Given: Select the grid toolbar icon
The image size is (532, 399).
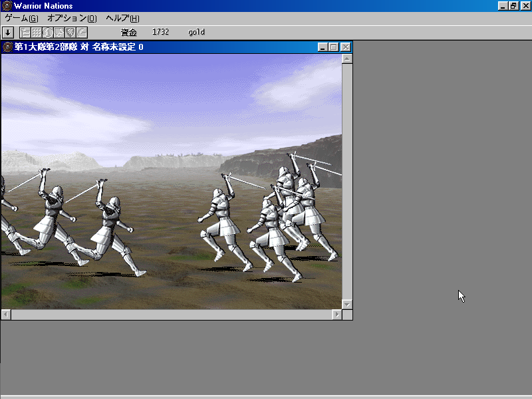Looking at the screenshot, I should click(x=37, y=32).
